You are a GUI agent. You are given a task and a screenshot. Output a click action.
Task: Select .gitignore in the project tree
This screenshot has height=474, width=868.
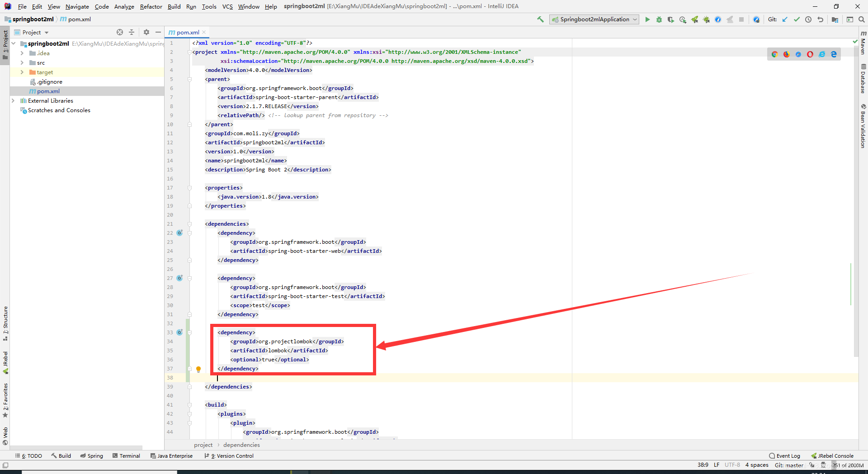pos(87,82)
